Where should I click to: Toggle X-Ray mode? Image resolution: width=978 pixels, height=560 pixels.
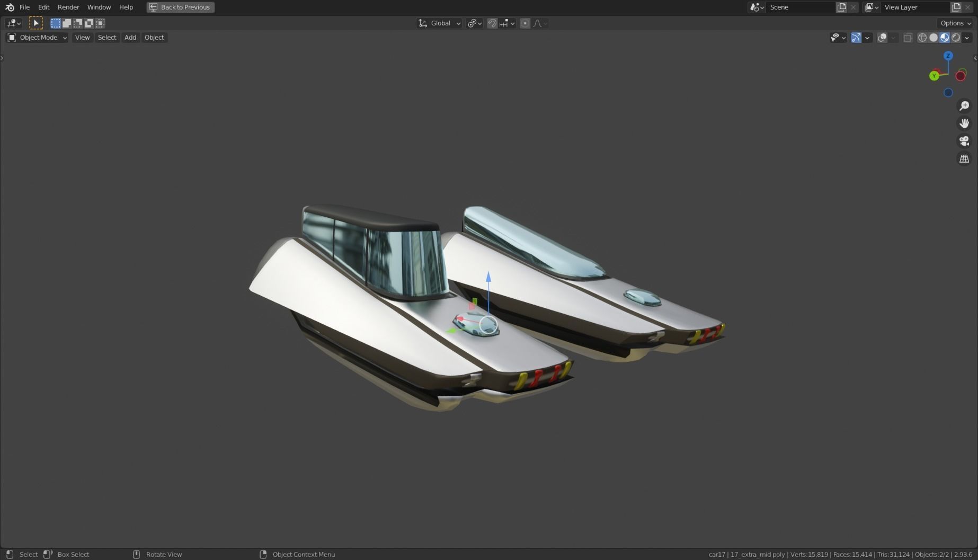[x=908, y=37]
